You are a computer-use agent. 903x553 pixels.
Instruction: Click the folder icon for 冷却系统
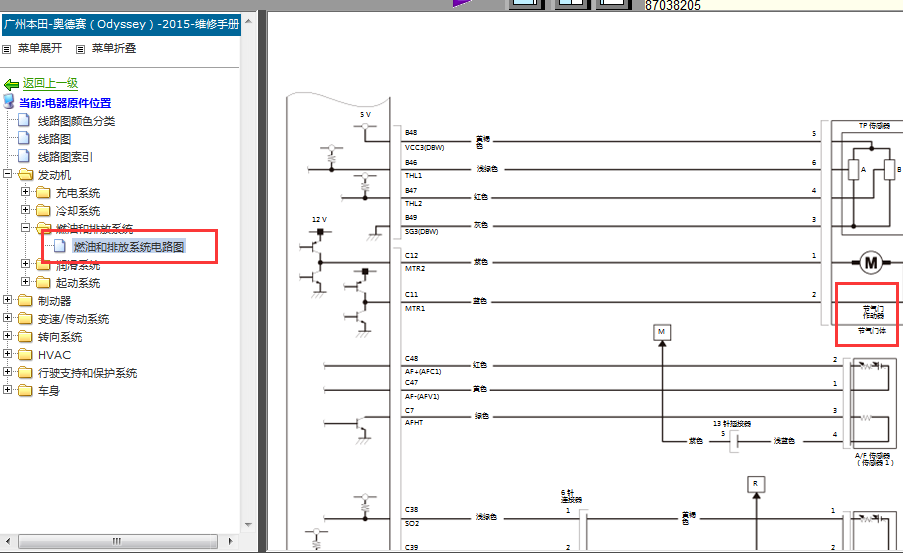coord(43,210)
